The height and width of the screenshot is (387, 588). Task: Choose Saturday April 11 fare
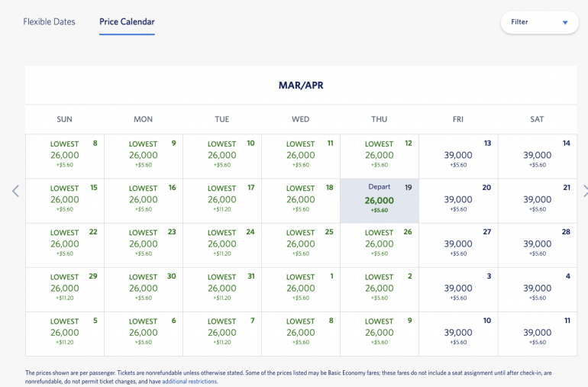(537, 334)
